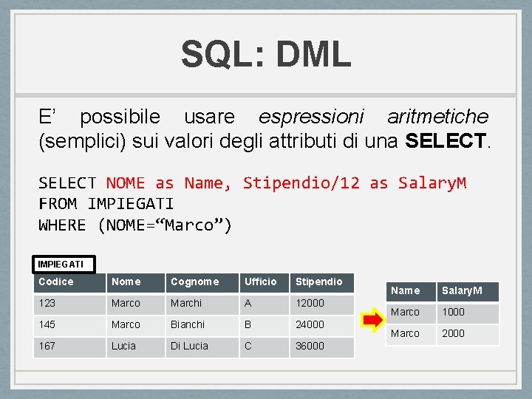Click Marco in the row with code 123
The width and height of the screenshot is (532, 399).
coord(136,304)
